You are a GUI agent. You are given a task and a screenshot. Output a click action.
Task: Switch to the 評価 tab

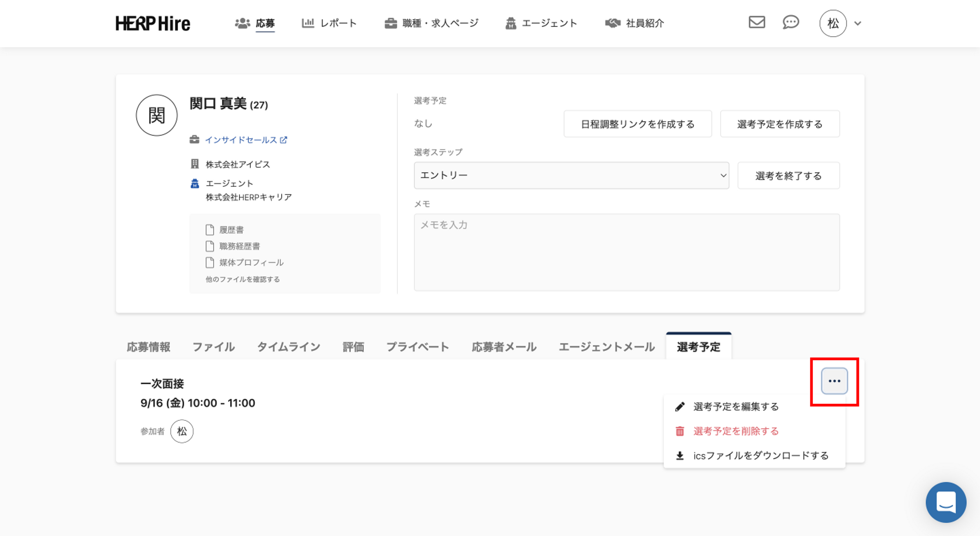pyautogui.click(x=353, y=347)
